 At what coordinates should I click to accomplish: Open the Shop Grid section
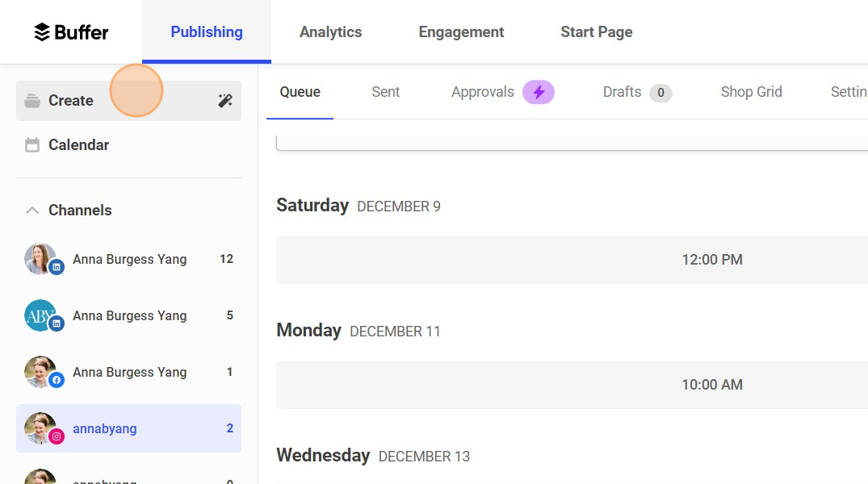(x=751, y=92)
